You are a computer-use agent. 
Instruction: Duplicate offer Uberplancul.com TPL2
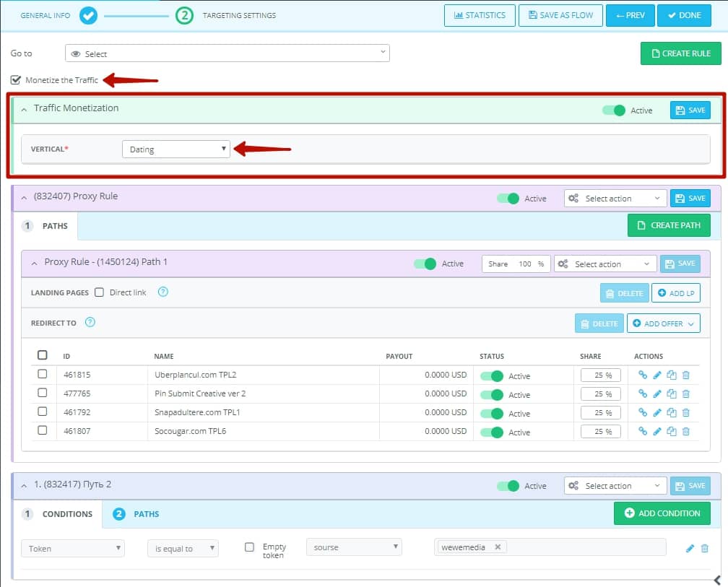(x=672, y=375)
